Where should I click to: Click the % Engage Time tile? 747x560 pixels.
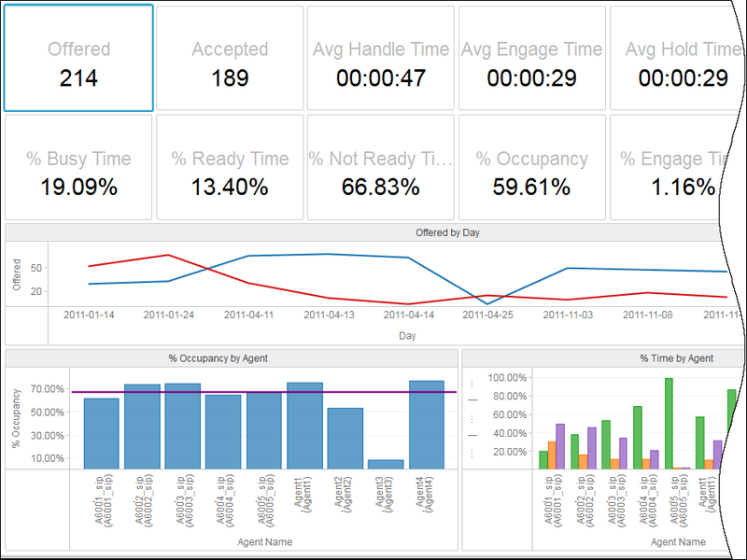[x=670, y=168]
